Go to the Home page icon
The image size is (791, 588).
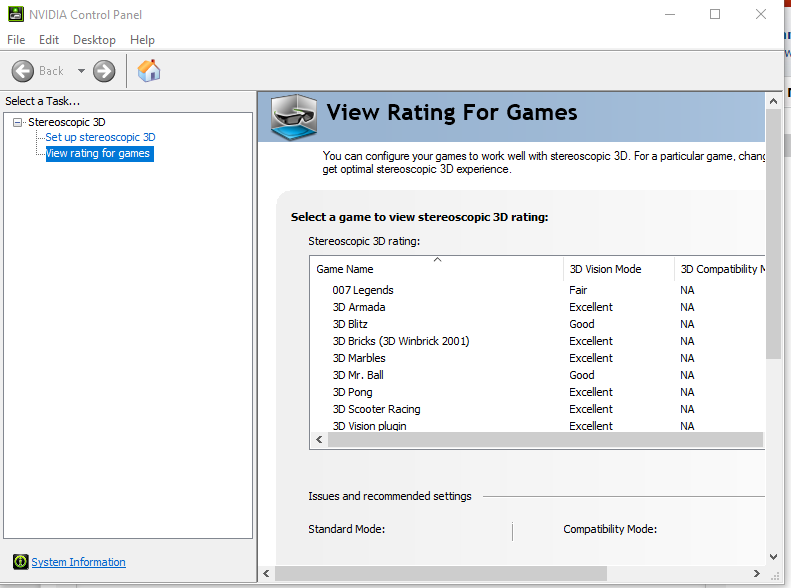(149, 71)
